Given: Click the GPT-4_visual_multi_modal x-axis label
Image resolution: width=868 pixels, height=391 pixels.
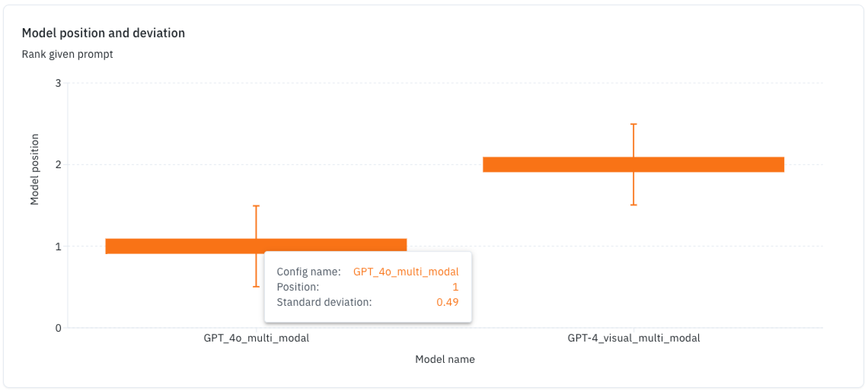Looking at the screenshot, I should [x=633, y=338].
